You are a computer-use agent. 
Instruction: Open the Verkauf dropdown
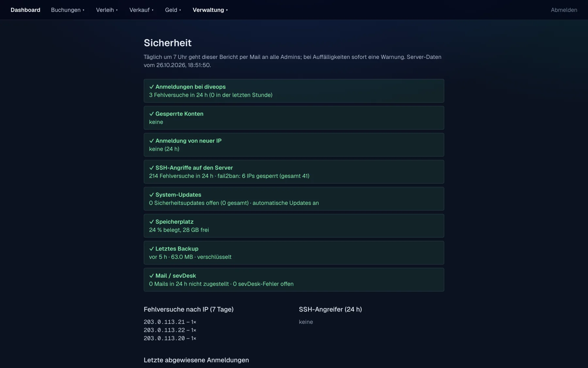(141, 10)
